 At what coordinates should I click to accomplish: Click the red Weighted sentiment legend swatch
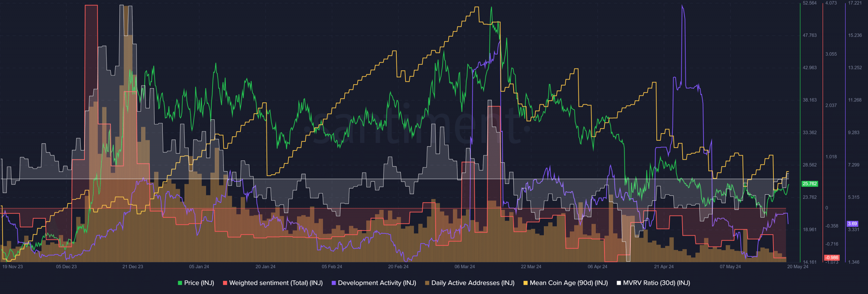pyautogui.click(x=225, y=283)
